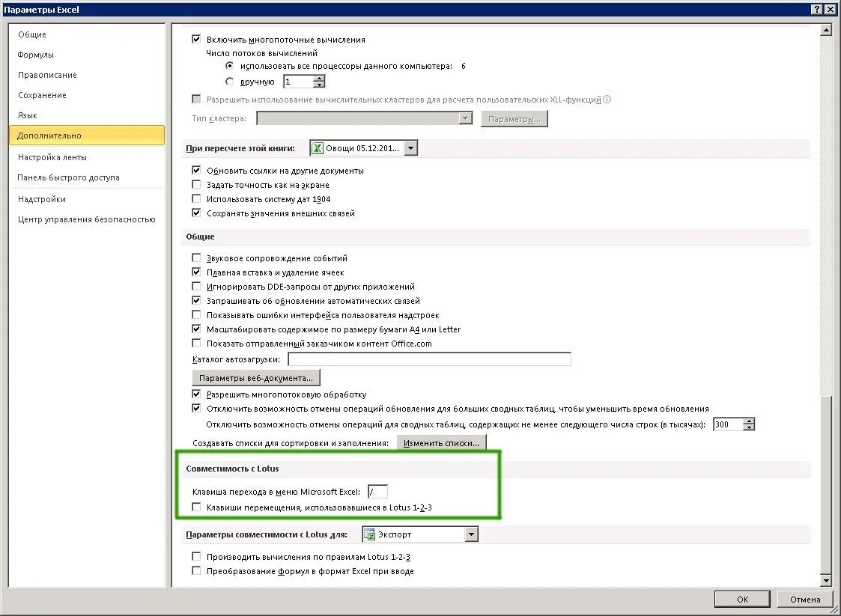Toggle Масштабировать содержимое по размеру бумаги
Screen dimensions: 841x616
(x=196, y=329)
